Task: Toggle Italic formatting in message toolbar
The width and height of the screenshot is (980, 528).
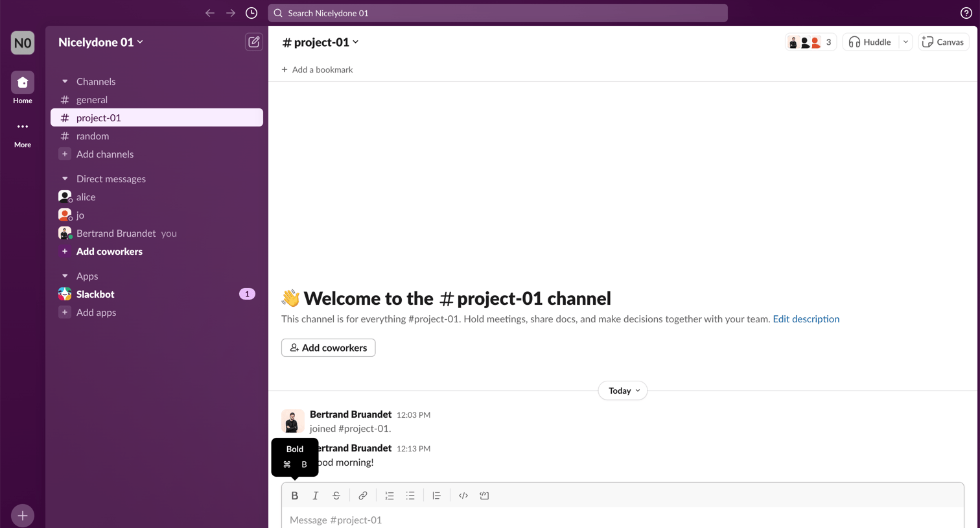Action: coord(316,496)
